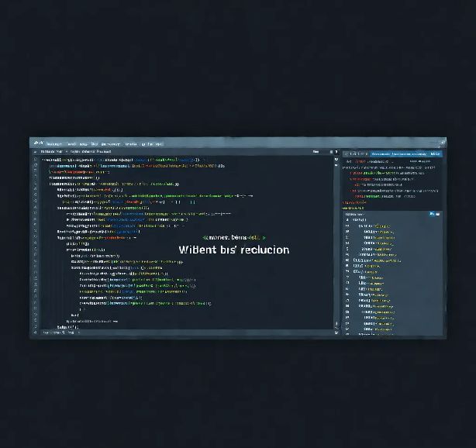Click the large centered white overlay heading
This screenshot has height=448, width=476.
(234, 250)
